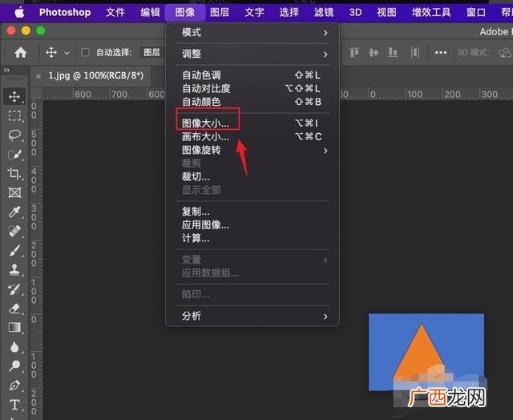
Task: Click align bottom edges icon
Action: click(392, 52)
